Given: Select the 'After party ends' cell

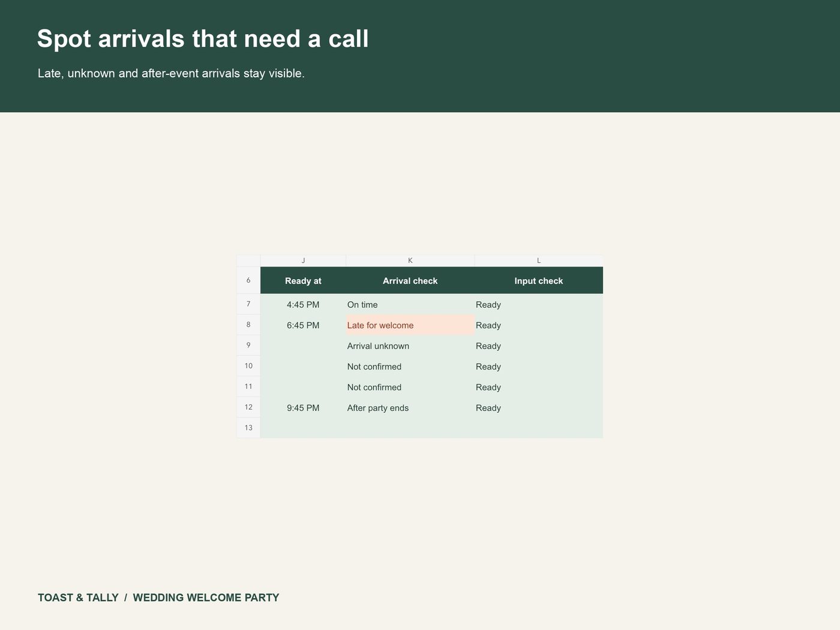Looking at the screenshot, I should coord(410,407).
